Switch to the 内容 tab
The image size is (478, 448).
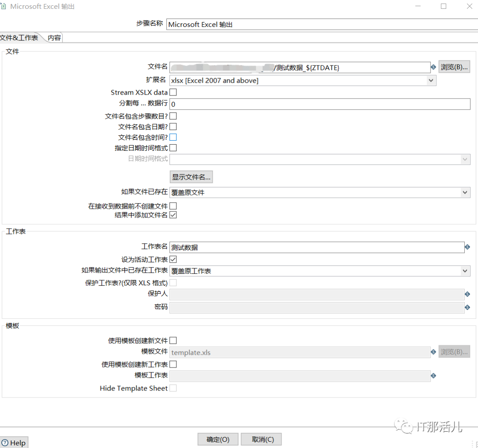(x=54, y=38)
